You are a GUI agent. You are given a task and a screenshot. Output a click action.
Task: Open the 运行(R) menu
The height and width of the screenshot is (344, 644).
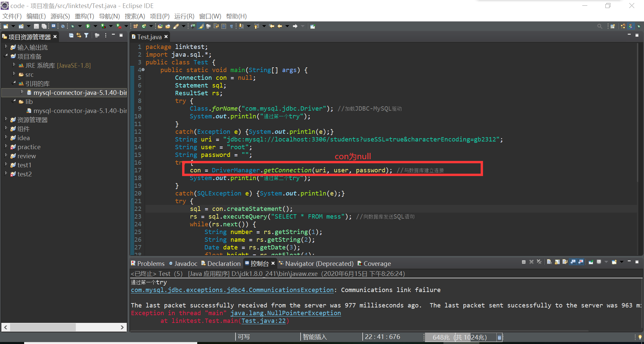click(x=184, y=16)
